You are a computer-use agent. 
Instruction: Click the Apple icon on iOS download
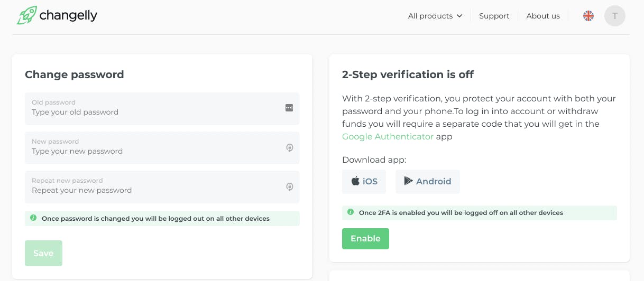[355, 181]
